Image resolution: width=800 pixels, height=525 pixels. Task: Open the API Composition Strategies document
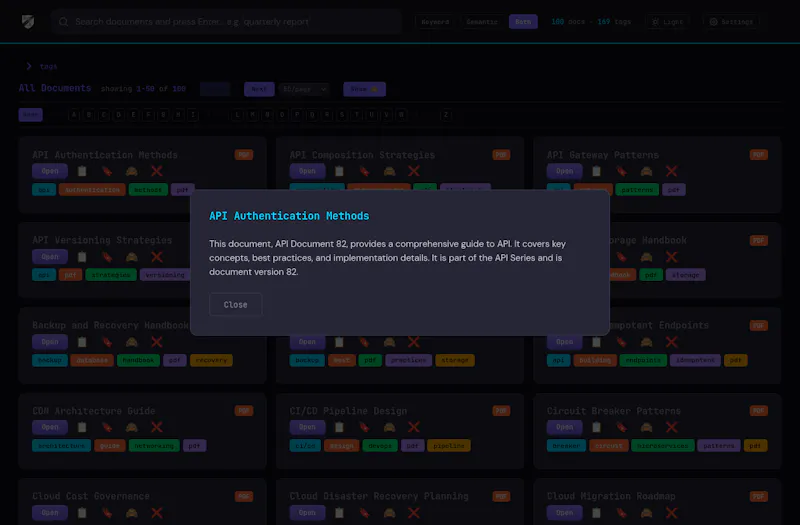307,171
